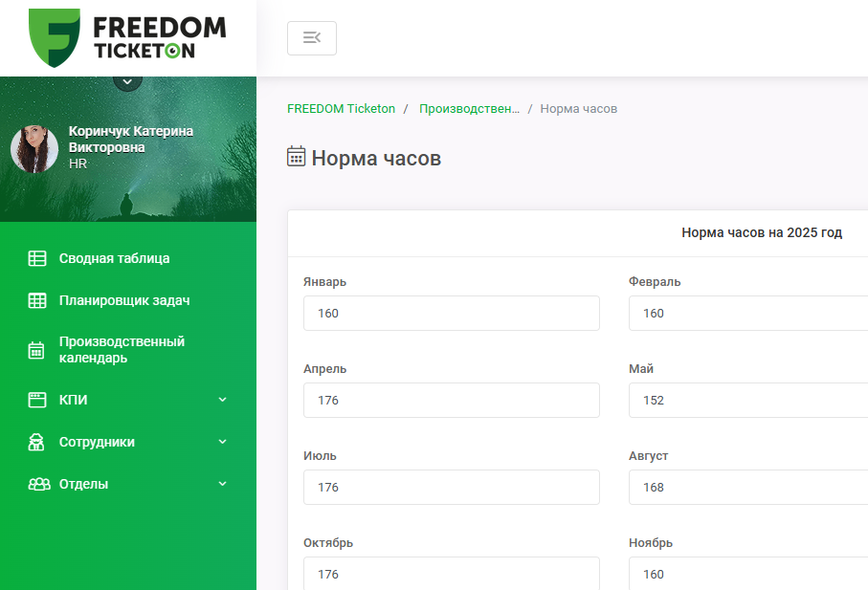Click the Отделы departments icon
This screenshot has width=868, height=590.
[x=36, y=484]
